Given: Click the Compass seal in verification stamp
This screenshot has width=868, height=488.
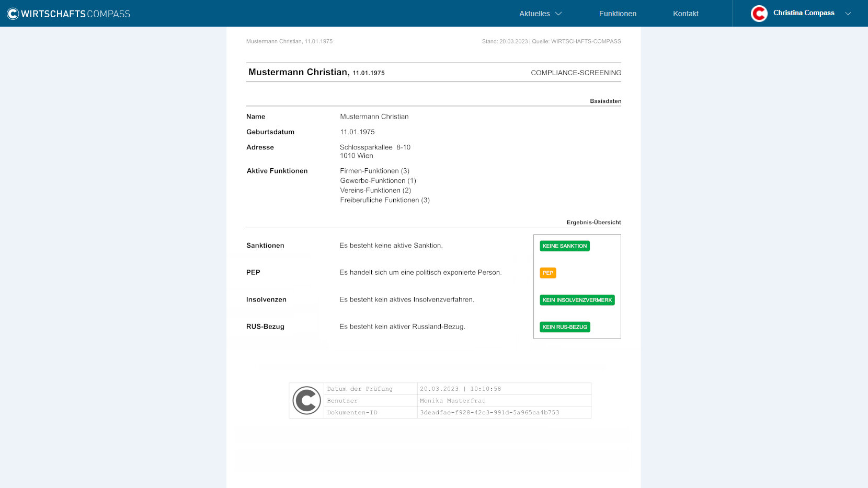Looking at the screenshot, I should pyautogui.click(x=306, y=401).
